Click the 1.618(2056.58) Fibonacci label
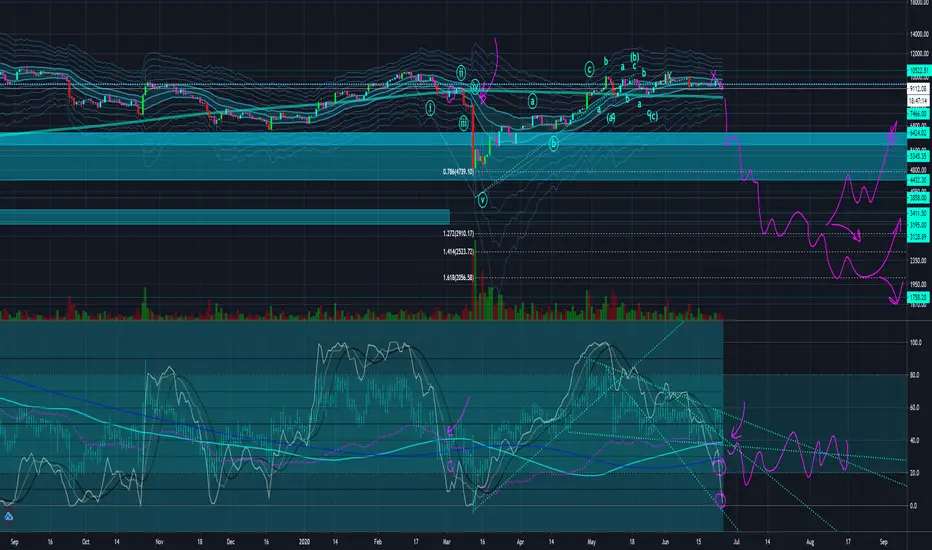Image resolution: width=932 pixels, height=550 pixels. (x=458, y=278)
